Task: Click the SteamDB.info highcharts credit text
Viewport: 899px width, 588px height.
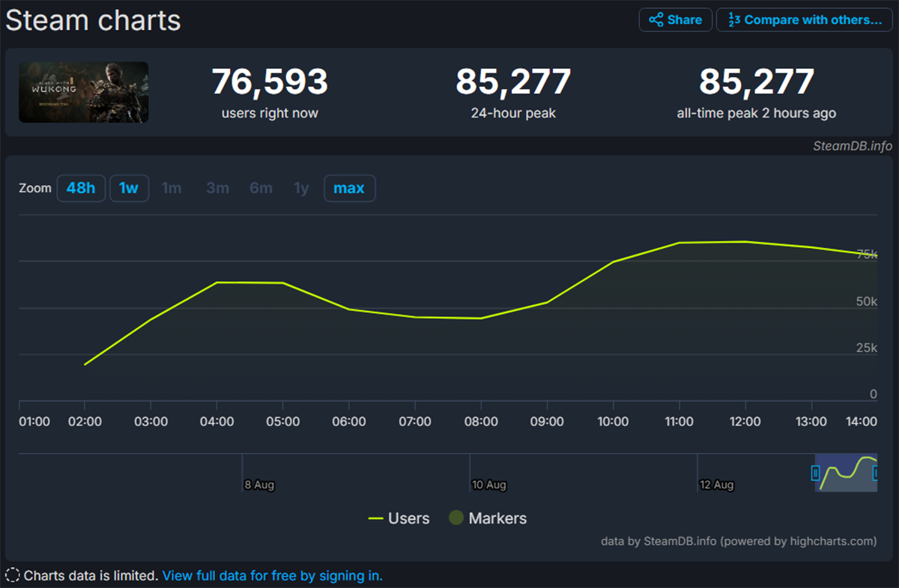Action: (x=738, y=541)
